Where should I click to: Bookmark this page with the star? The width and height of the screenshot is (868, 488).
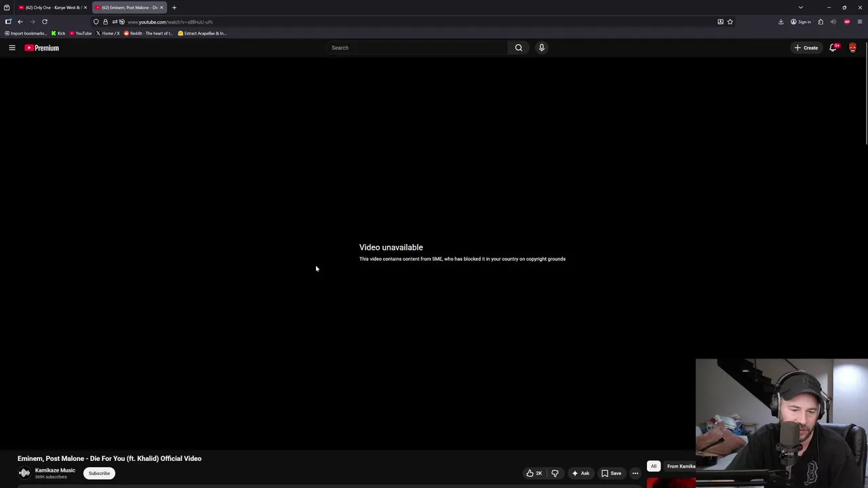(730, 22)
